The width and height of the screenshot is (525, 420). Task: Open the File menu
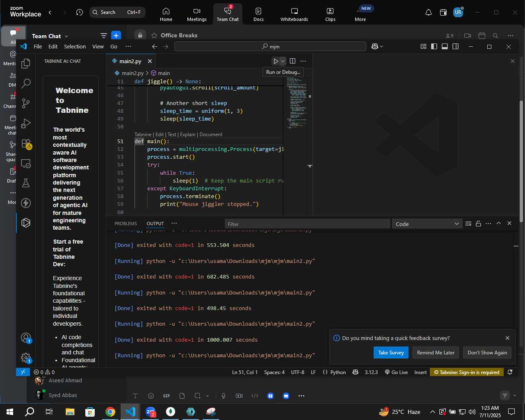[x=38, y=46]
